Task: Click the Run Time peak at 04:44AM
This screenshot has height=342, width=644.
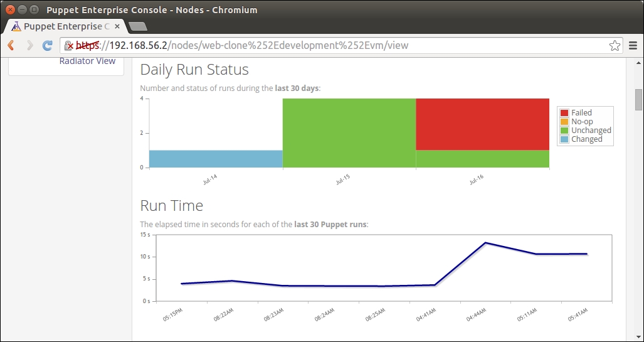Action: [485, 243]
